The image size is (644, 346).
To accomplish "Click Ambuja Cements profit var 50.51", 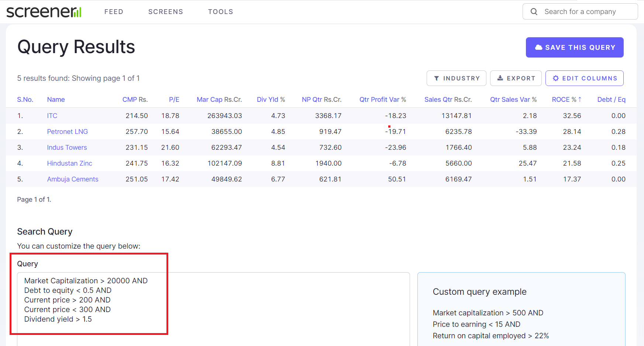I will click(x=397, y=179).
